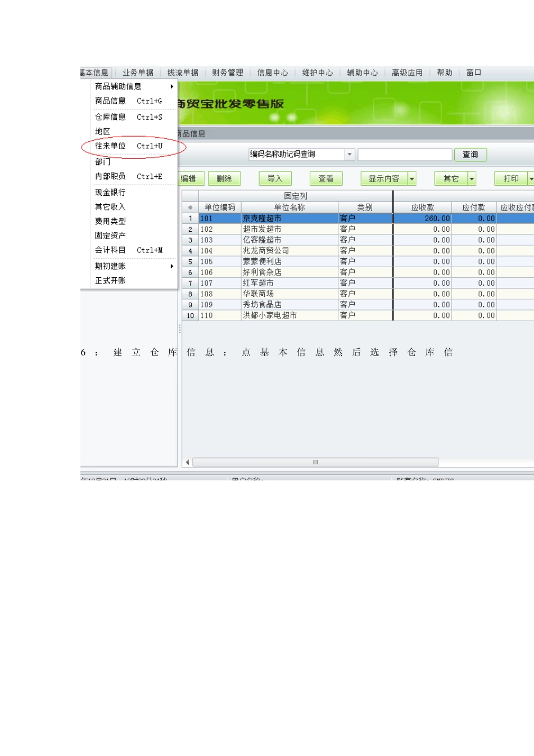The width and height of the screenshot is (534, 756).
Task: Click the 查询 button
Action: tap(470, 155)
